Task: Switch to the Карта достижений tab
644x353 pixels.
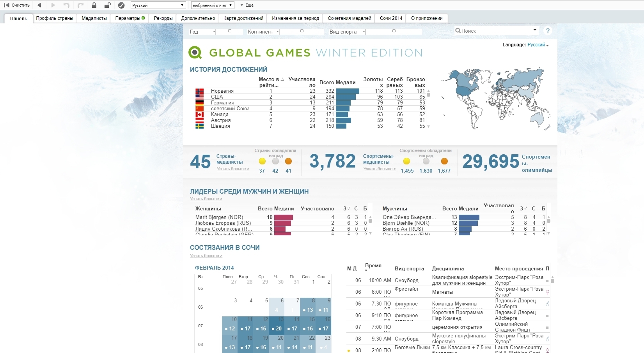Action: [243, 18]
